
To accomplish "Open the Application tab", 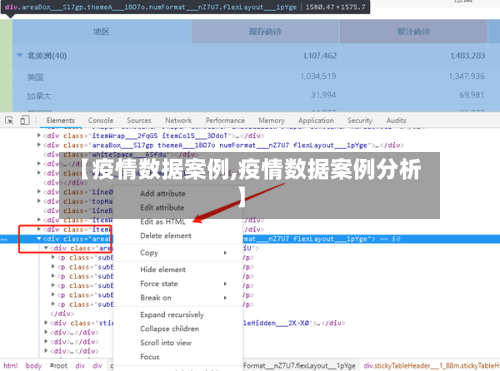I will (x=316, y=120).
